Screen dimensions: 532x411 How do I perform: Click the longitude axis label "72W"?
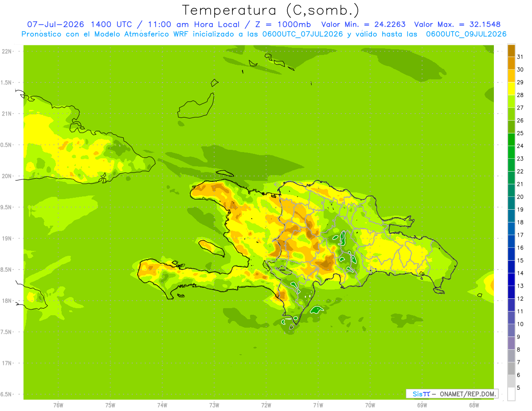(x=266, y=405)
